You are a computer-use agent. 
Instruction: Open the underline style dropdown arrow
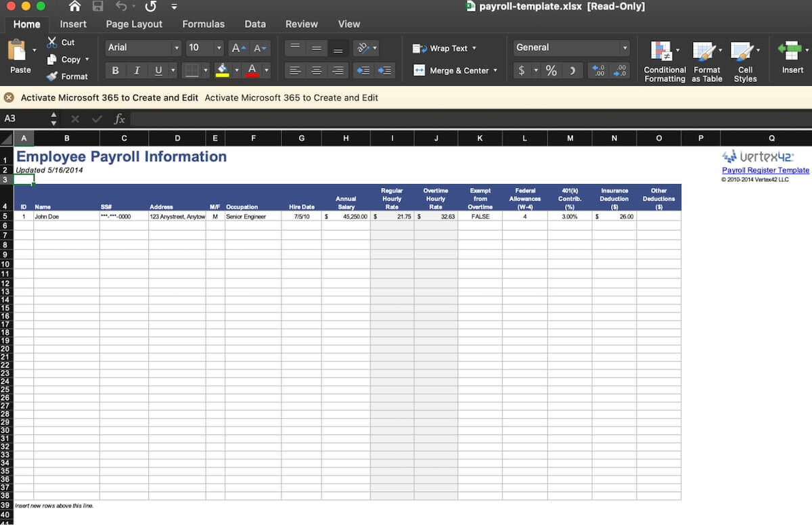[x=173, y=70]
